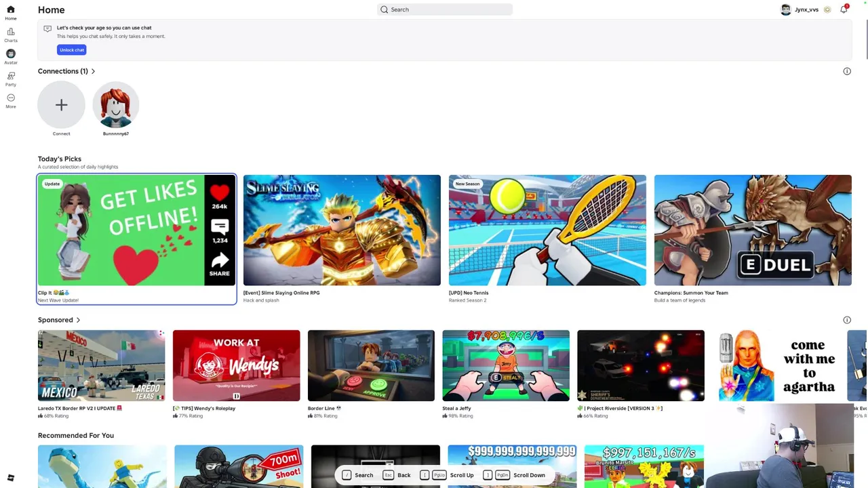Screen dimensions: 868x488
Task: Click the Search shortcut hint in bottom bar
Action: pos(357,475)
